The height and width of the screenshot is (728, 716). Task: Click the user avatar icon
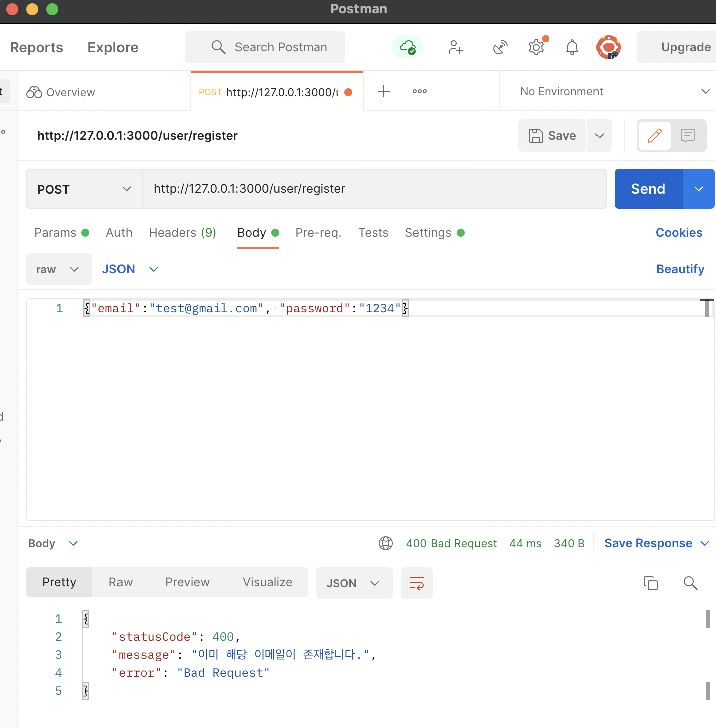(x=609, y=47)
